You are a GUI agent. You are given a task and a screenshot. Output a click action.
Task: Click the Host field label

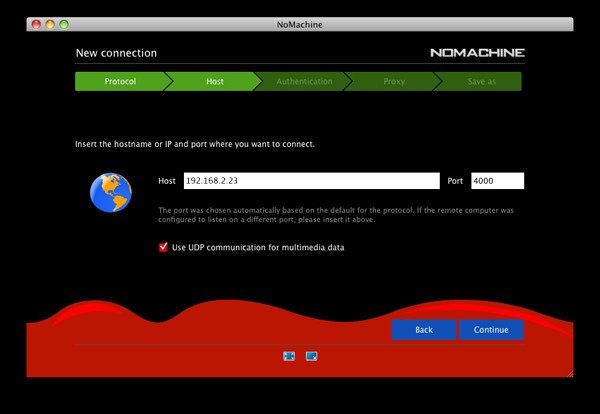point(167,181)
